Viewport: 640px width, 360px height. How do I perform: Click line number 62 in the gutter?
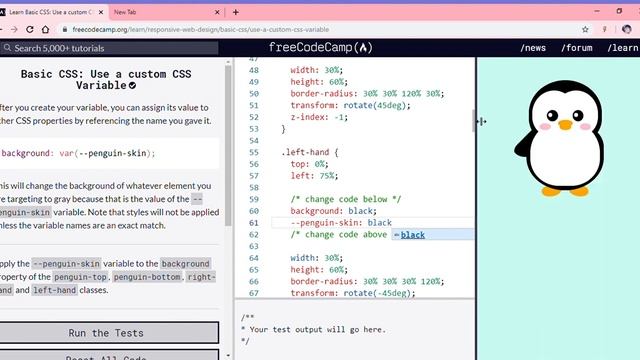click(254, 235)
